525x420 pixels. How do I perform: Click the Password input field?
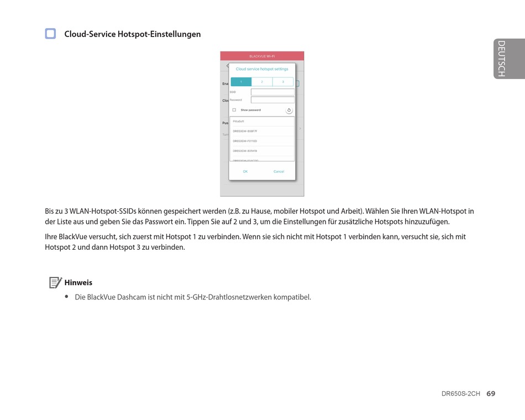(x=272, y=100)
